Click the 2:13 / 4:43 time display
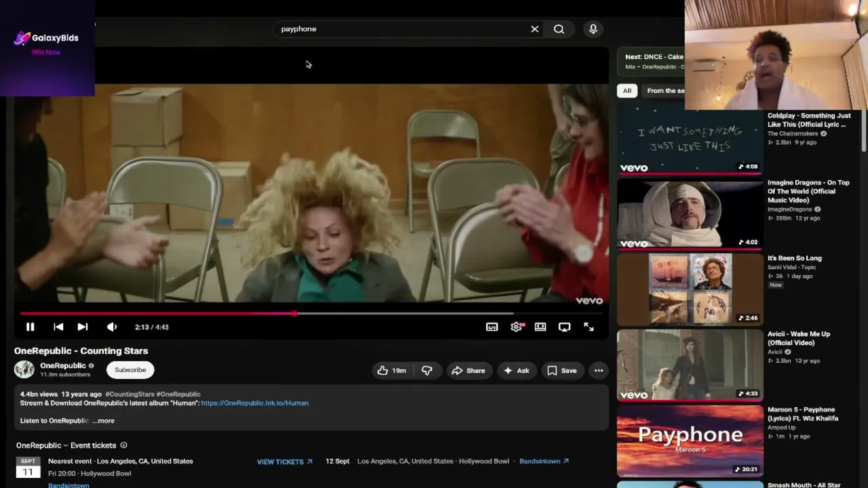This screenshot has height=488, width=868. tap(152, 327)
